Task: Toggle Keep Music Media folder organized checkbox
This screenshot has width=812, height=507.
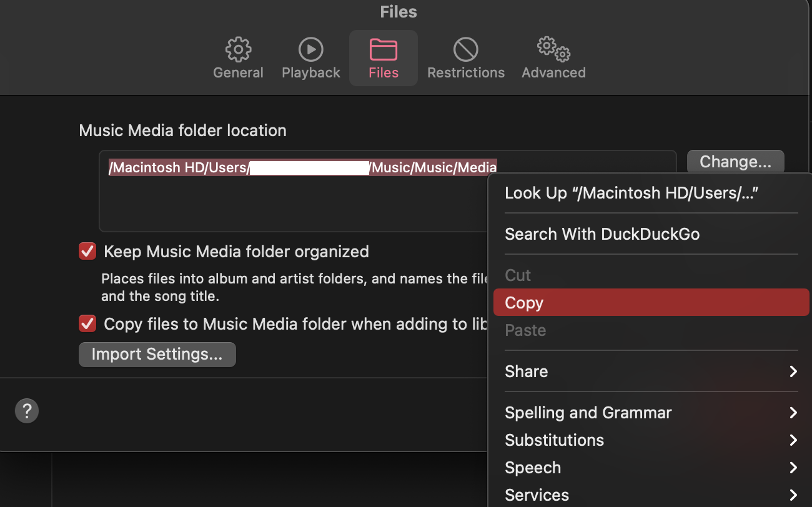Action: click(87, 252)
